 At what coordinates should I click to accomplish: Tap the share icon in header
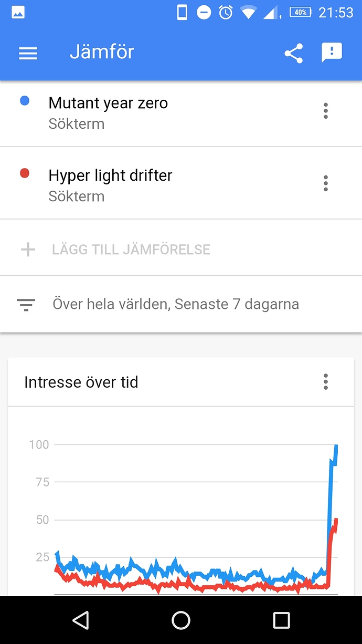293,53
